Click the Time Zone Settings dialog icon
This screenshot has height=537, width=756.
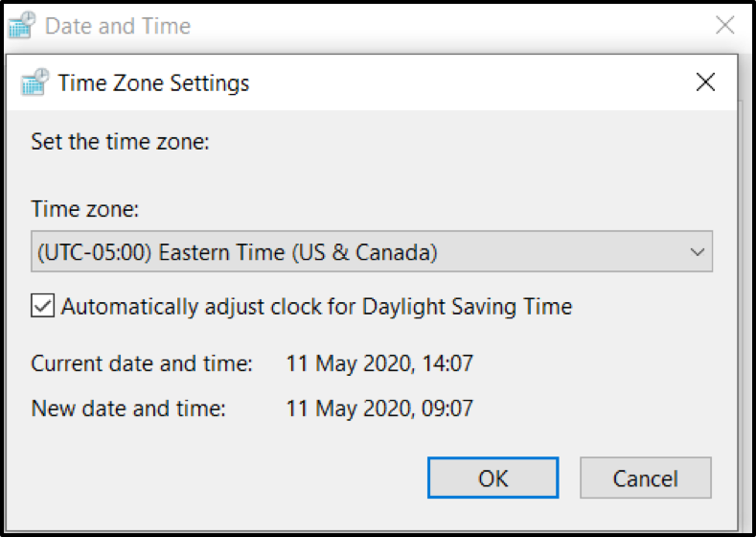[x=35, y=82]
